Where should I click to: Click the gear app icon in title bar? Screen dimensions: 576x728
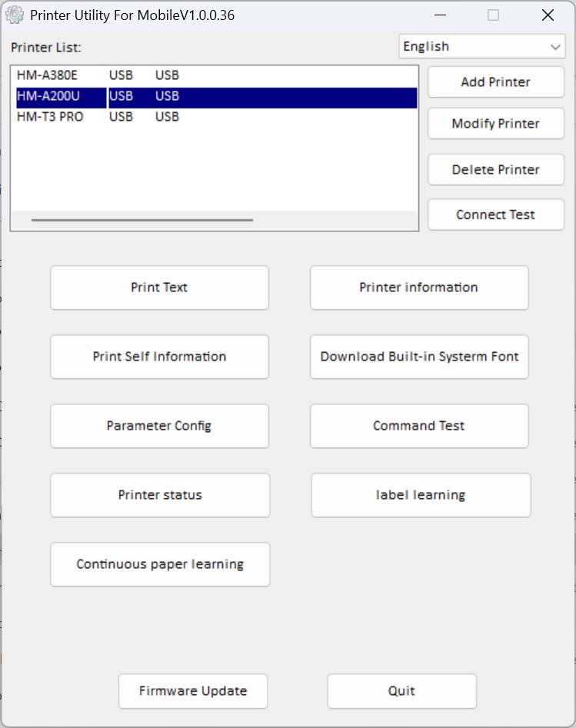tap(15, 15)
